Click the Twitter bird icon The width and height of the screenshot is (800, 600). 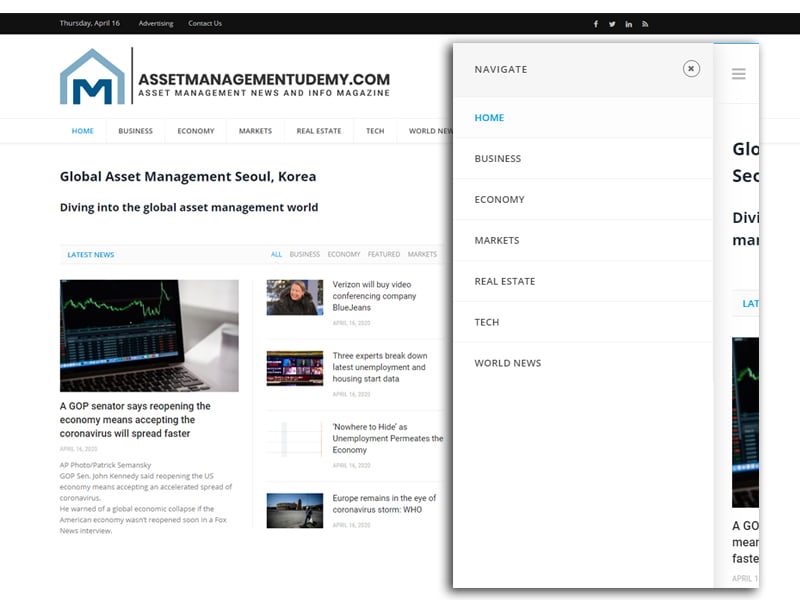612,24
